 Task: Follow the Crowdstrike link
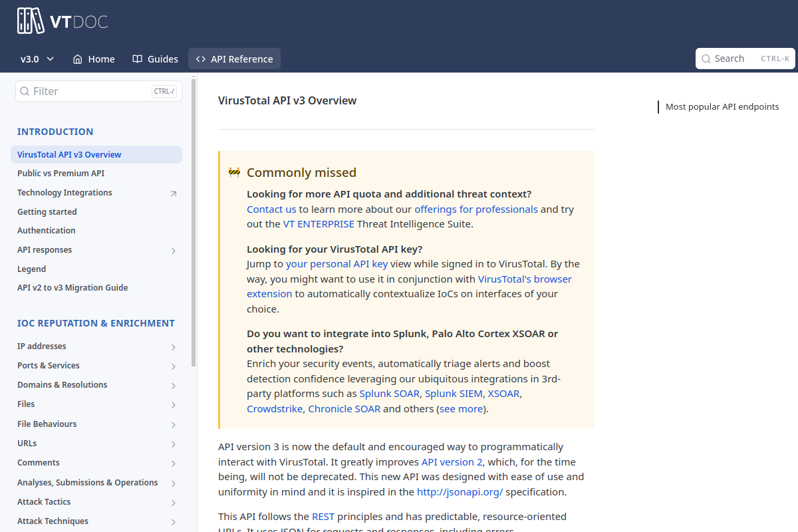[275, 409]
